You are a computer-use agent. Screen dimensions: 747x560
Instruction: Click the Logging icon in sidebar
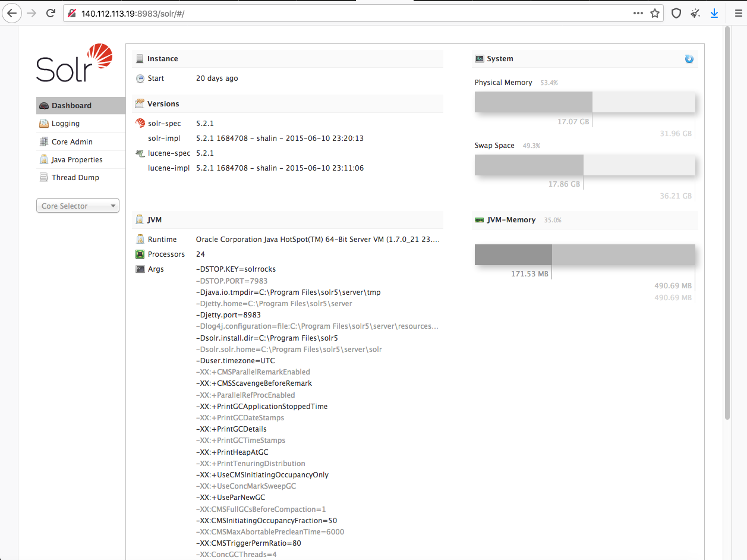pyautogui.click(x=43, y=124)
